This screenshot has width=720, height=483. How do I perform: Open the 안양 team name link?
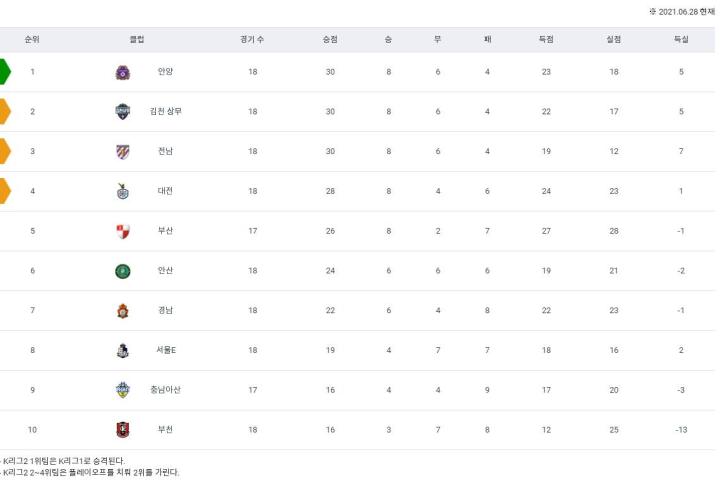(165, 72)
